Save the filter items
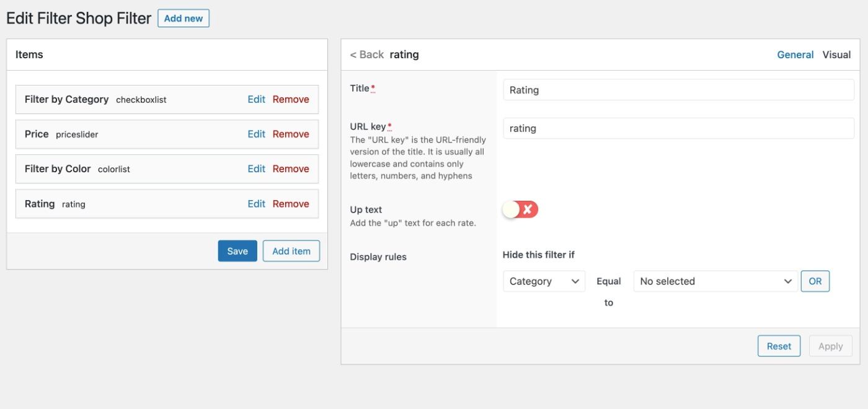This screenshot has width=868, height=409. (x=237, y=251)
